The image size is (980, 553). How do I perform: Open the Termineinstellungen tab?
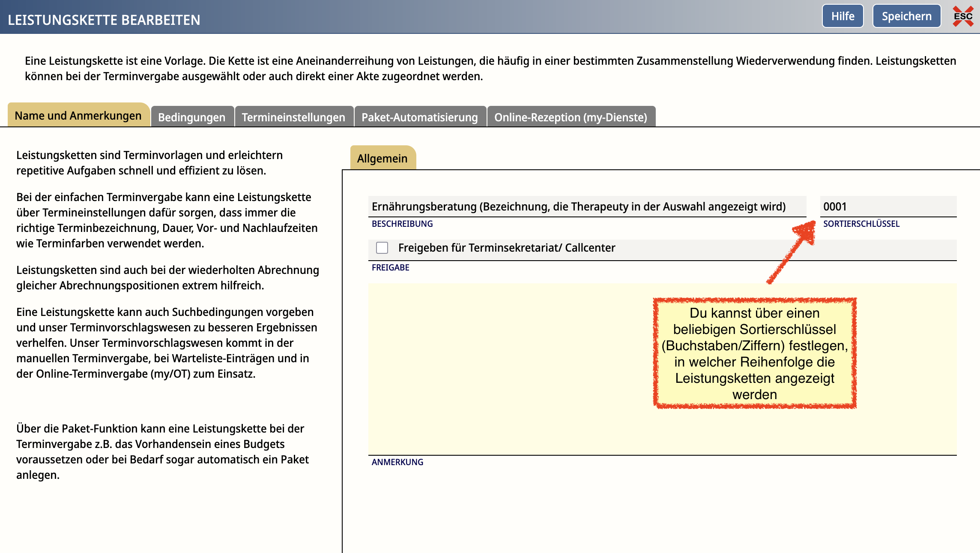[x=293, y=117]
